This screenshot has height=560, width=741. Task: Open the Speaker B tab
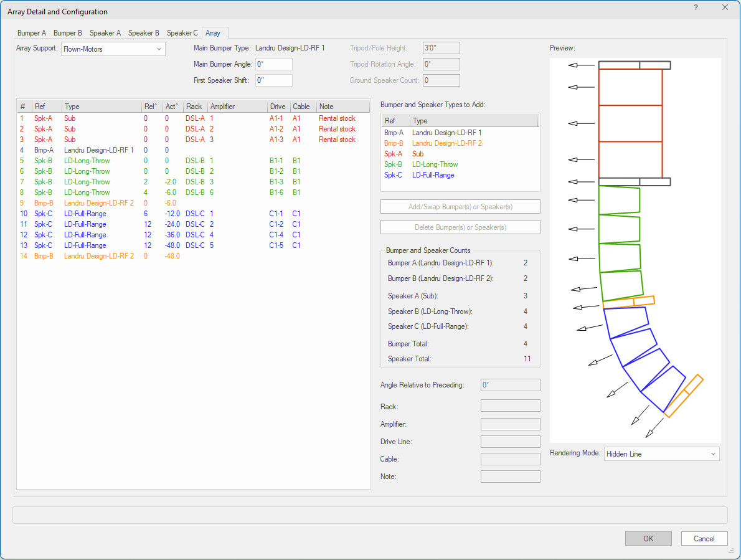pyautogui.click(x=144, y=33)
